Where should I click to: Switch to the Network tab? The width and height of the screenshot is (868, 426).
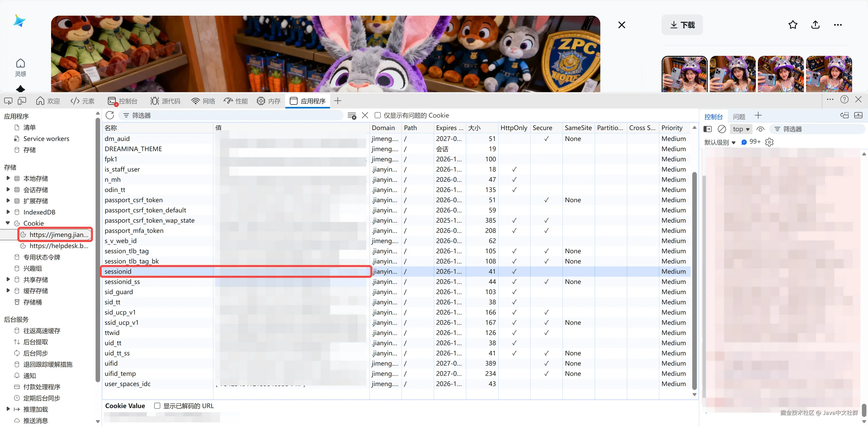click(x=203, y=101)
